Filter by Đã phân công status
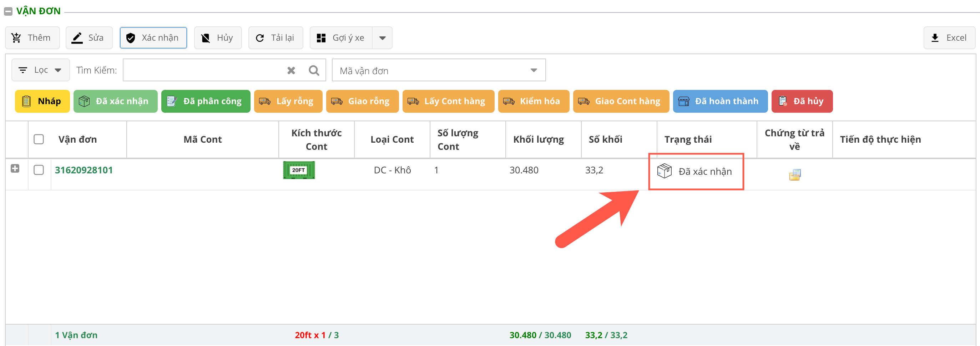The image size is (980, 346). click(206, 101)
